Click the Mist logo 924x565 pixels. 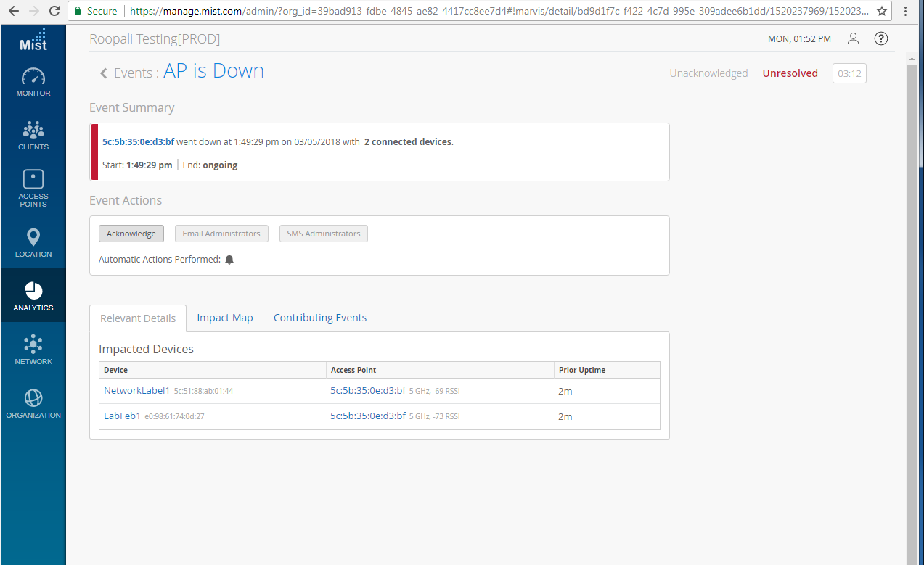pyautogui.click(x=33, y=40)
